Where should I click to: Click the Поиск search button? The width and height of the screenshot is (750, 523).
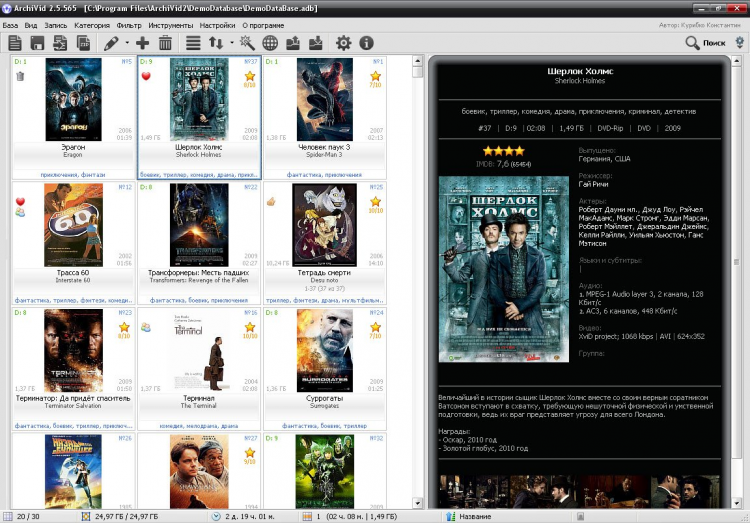pyautogui.click(x=705, y=43)
